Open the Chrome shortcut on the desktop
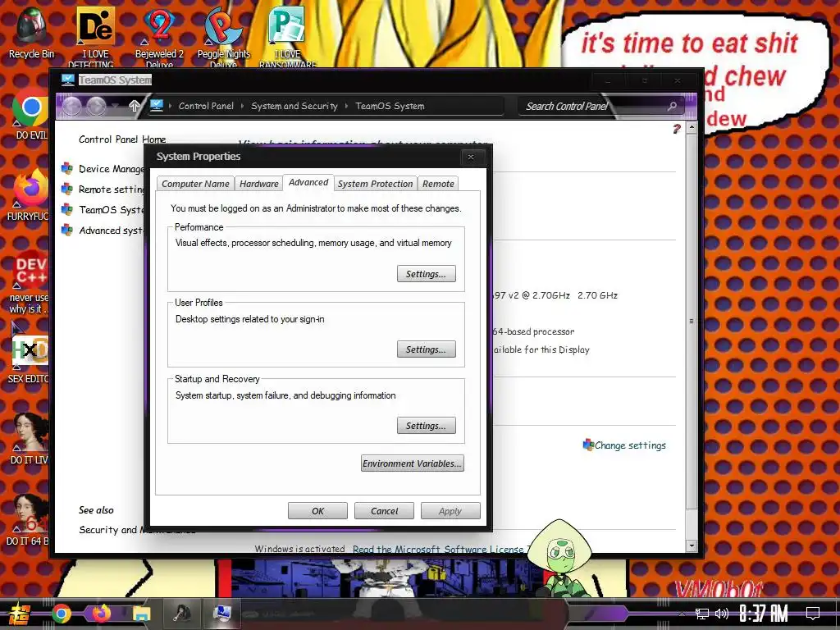This screenshot has width=840, height=630. point(30,114)
